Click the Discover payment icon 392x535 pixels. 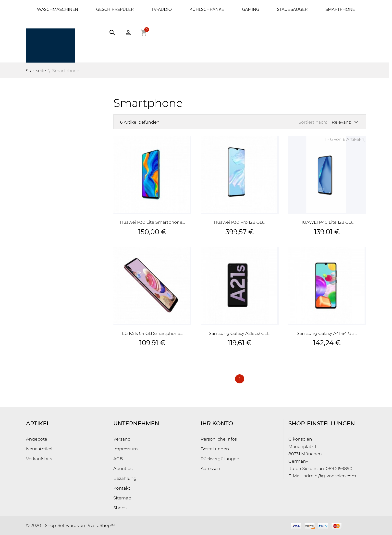(309, 526)
